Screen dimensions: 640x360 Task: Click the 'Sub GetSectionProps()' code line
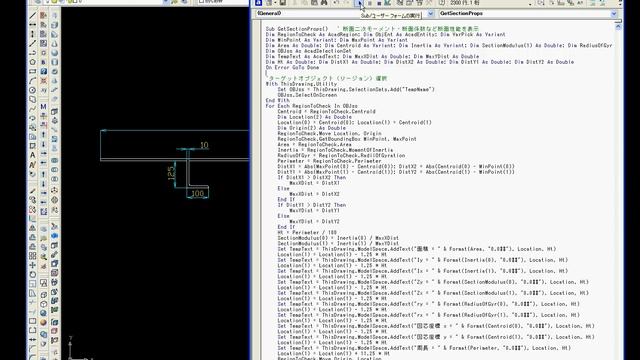tap(297, 29)
